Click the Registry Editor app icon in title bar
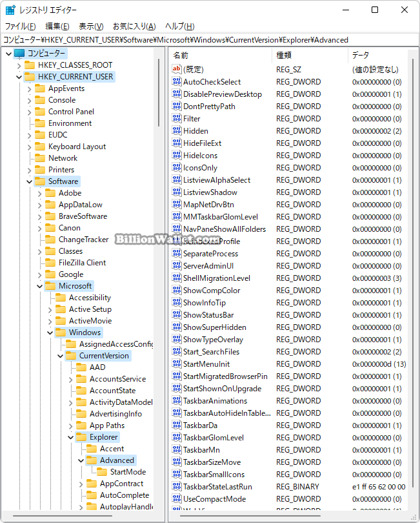The width and height of the screenshot is (420, 523). coord(10,10)
